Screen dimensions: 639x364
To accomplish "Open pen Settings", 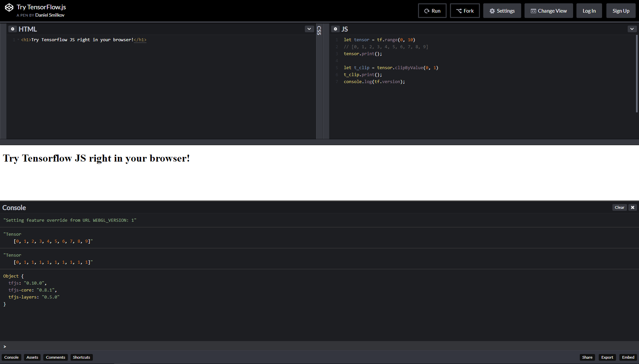I will (x=502, y=11).
